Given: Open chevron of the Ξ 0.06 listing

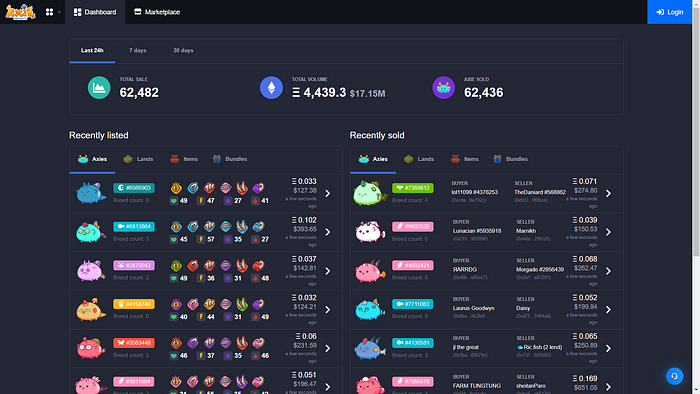Looking at the screenshot, I should tap(328, 348).
